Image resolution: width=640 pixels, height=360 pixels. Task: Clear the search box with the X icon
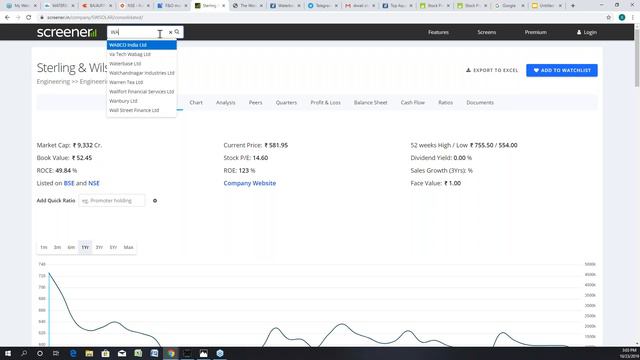click(x=171, y=32)
